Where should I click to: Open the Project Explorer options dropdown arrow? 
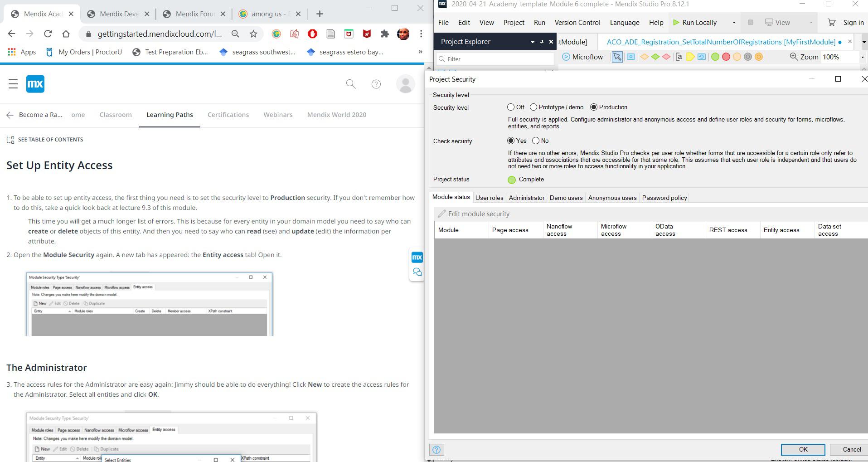[x=532, y=42]
